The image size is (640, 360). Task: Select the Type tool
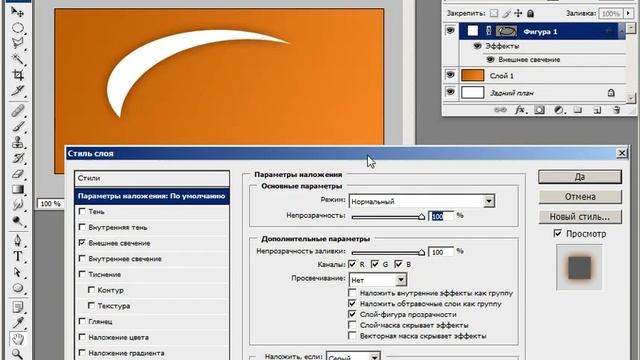pos(18,256)
